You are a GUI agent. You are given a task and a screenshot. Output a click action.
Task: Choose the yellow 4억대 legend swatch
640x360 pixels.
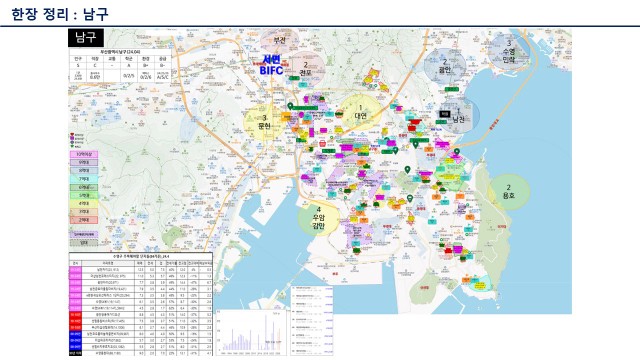[x=84, y=203]
